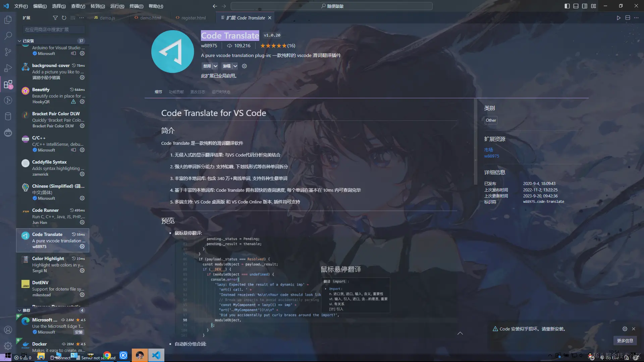Open the 运行时状态 extension tab
The height and width of the screenshot is (362, 644).
pos(221,92)
